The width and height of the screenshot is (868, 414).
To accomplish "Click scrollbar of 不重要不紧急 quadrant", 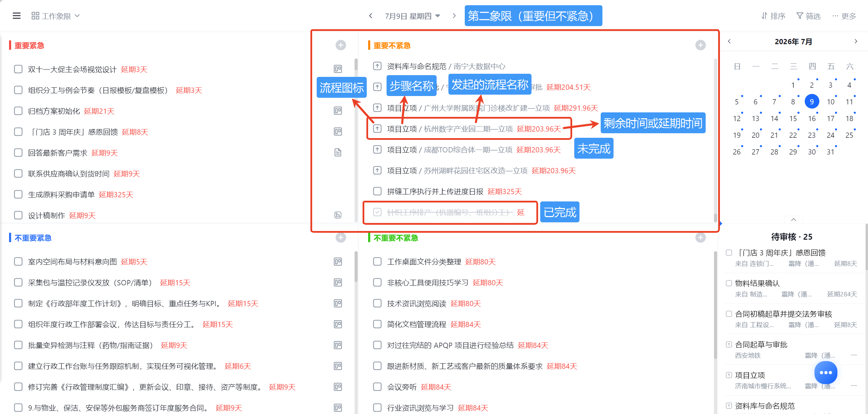I will click(x=715, y=304).
